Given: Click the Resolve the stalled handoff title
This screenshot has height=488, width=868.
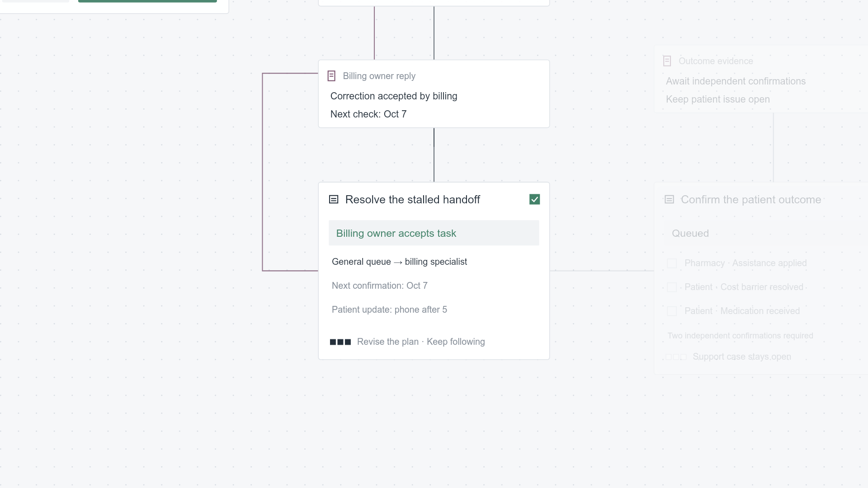Looking at the screenshot, I should [x=413, y=199].
